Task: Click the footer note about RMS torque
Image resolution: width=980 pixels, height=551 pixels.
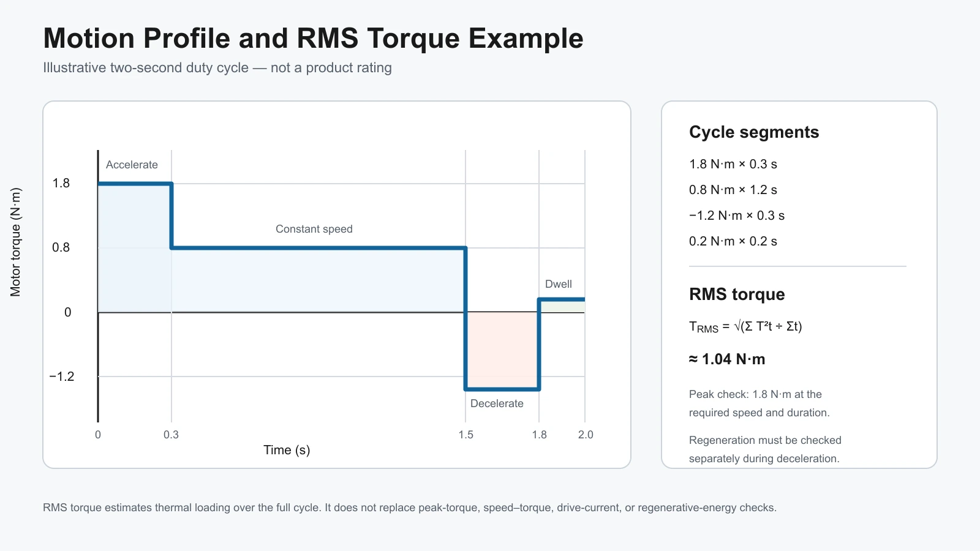Action: click(x=410, y=508)
